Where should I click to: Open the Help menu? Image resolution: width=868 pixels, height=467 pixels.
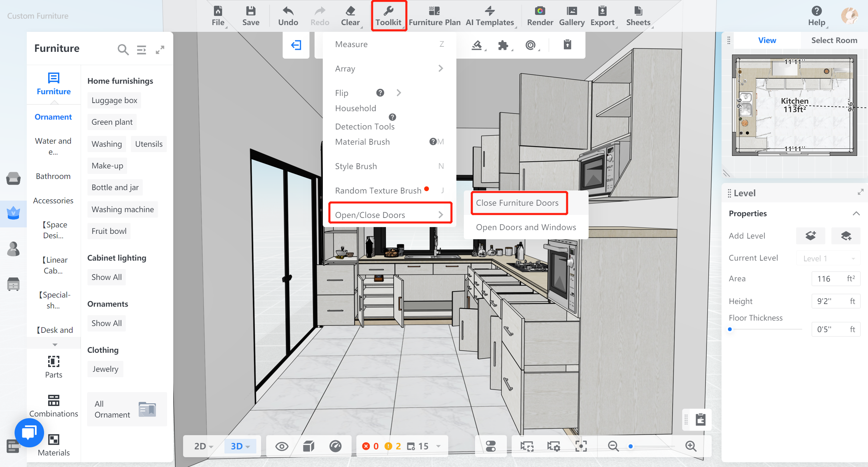(816, 16)
